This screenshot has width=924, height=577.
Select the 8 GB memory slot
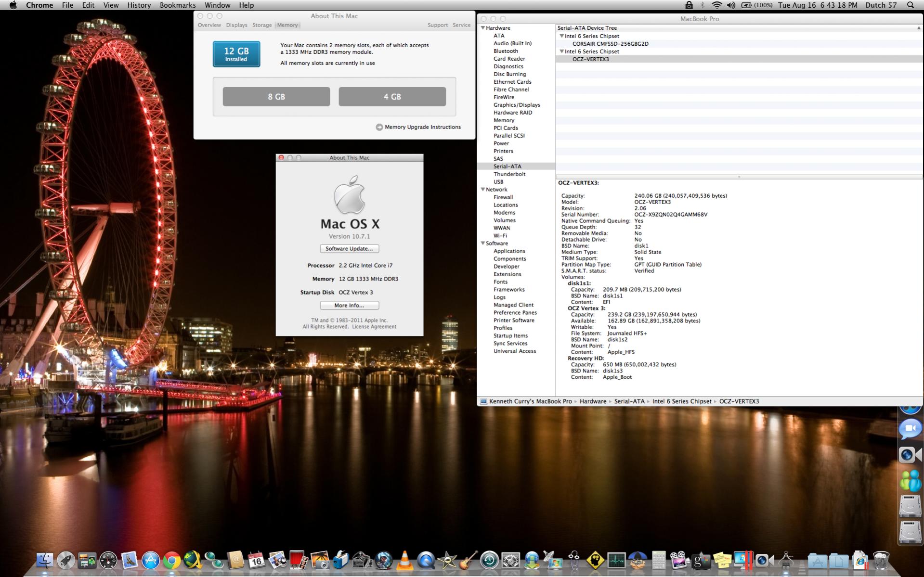tap(276, 97)
